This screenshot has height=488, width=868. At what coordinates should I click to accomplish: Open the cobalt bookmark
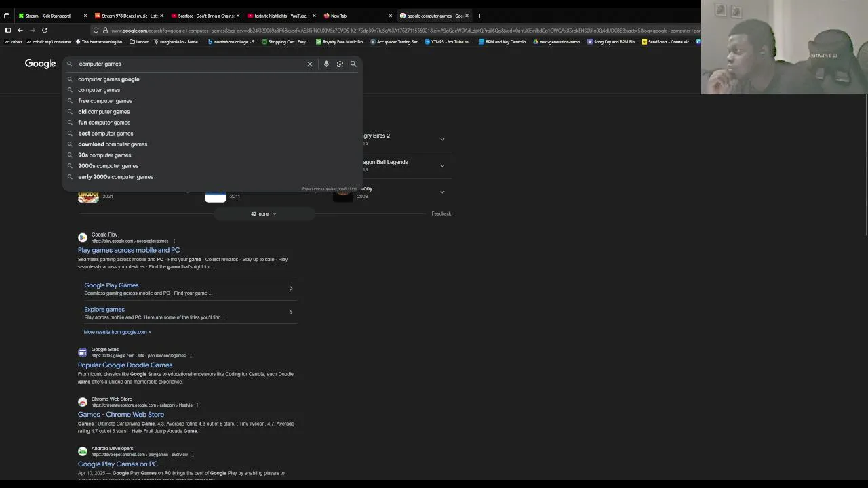[14, 42]
